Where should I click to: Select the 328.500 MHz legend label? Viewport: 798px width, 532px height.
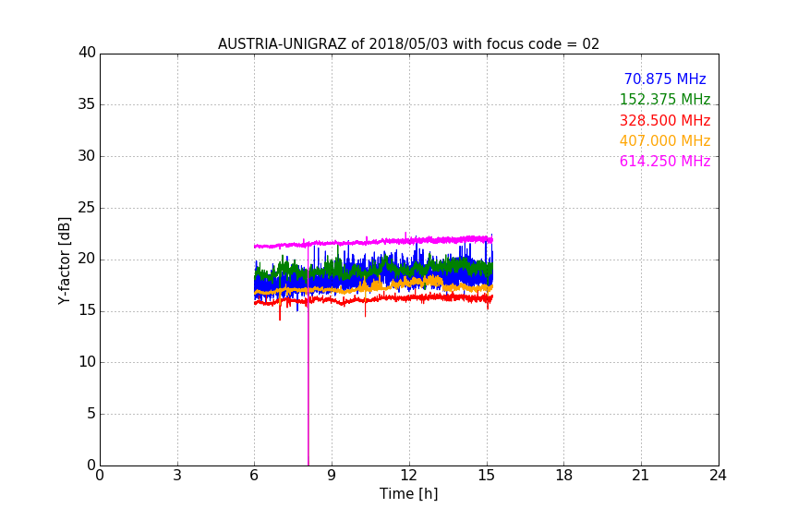click(665, 120)
